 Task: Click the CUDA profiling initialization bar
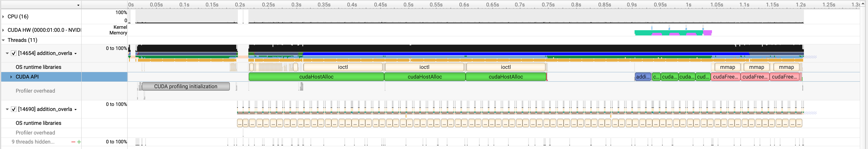click(x=186, y=86)
